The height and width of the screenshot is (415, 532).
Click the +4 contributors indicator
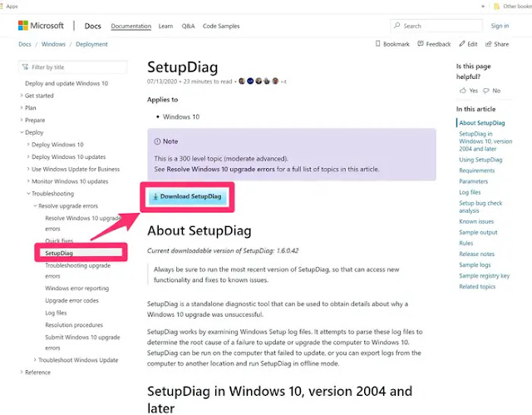283,82
